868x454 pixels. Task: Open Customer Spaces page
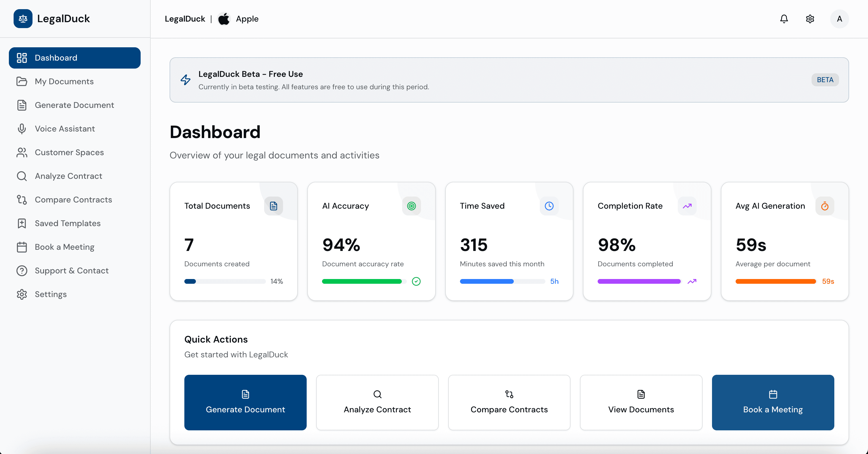pos(74,152)
